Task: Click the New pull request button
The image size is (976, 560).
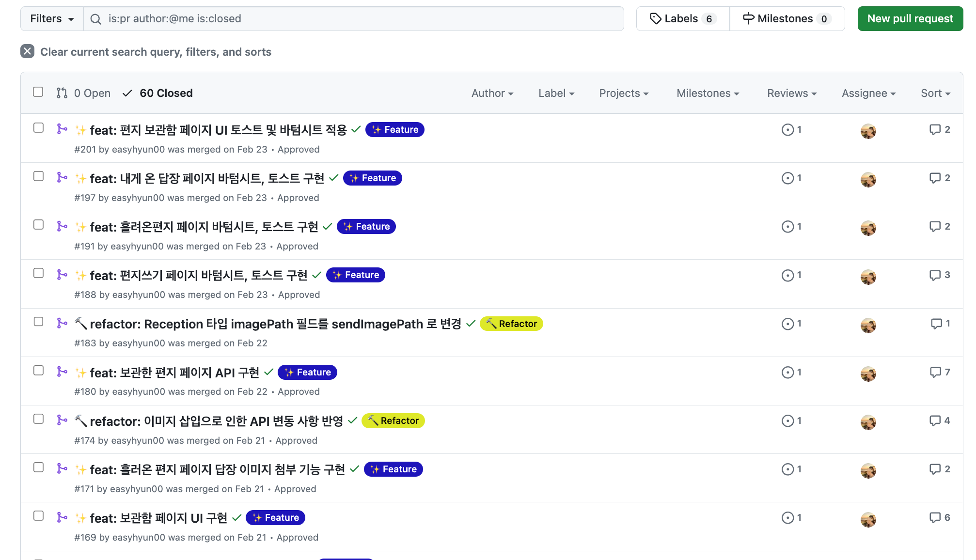Action: coord(910,18)
